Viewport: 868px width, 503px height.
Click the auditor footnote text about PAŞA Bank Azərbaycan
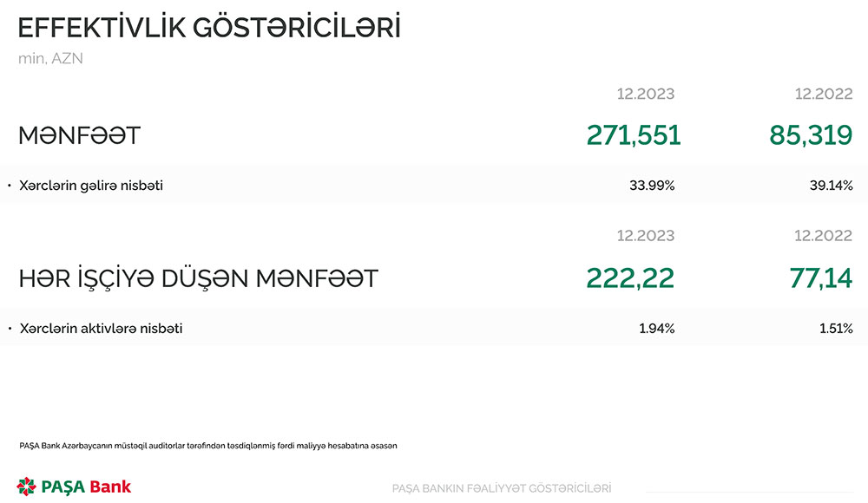[207, 446]
